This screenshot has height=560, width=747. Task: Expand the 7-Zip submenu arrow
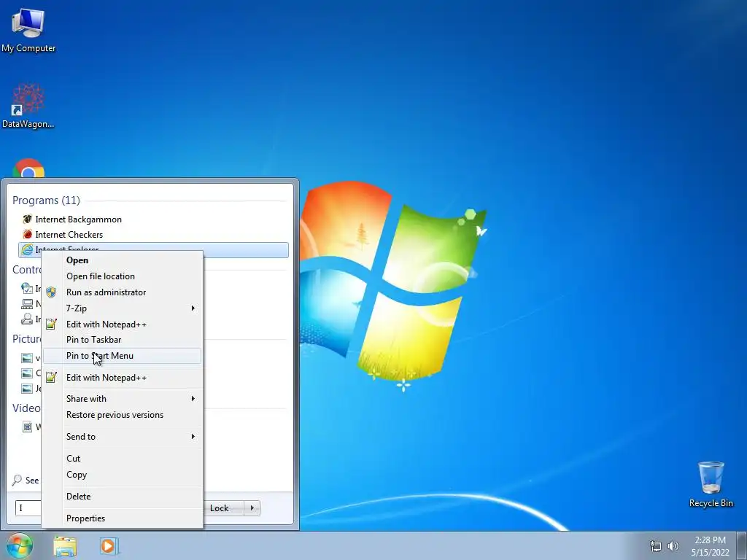coord(193,308)
